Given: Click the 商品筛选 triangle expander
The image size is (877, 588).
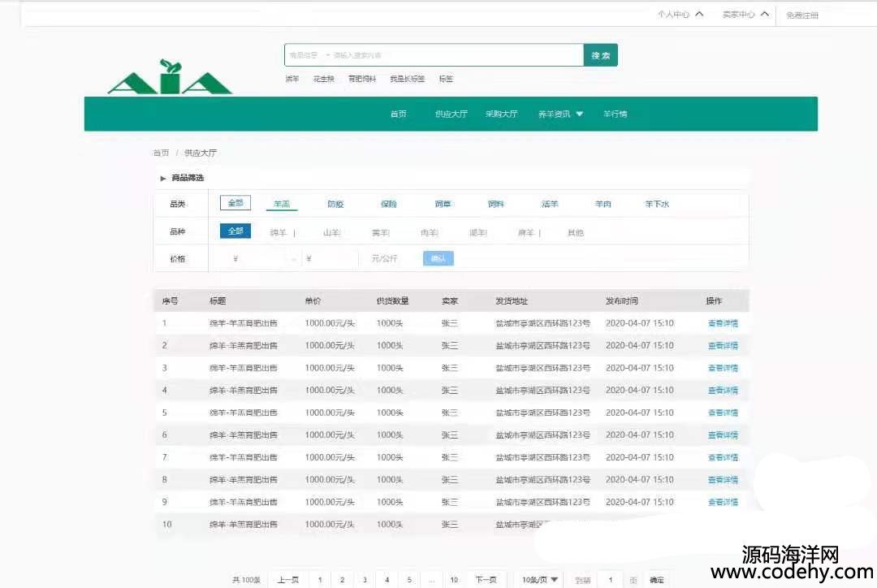Looking at the screenshot, I should click(x=162, y=179).
